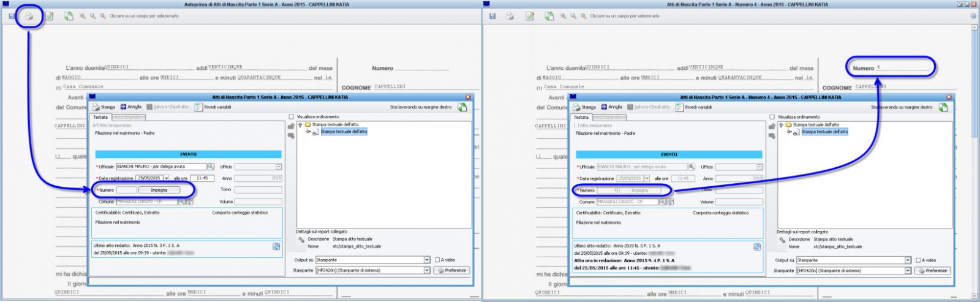
Task: Click Stampa in the Anteprima screen's dialog toolbar
Action: 104,107
